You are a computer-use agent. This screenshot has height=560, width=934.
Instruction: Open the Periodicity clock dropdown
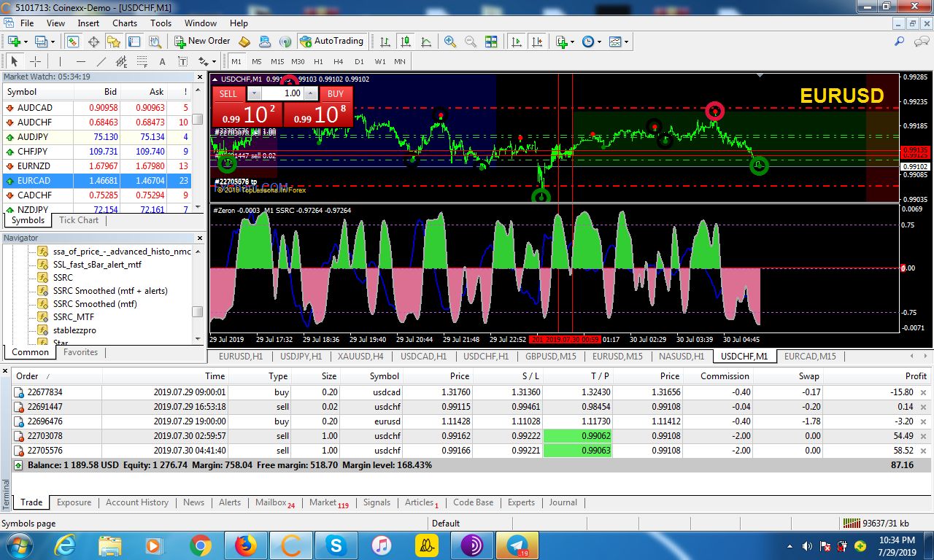591,42
